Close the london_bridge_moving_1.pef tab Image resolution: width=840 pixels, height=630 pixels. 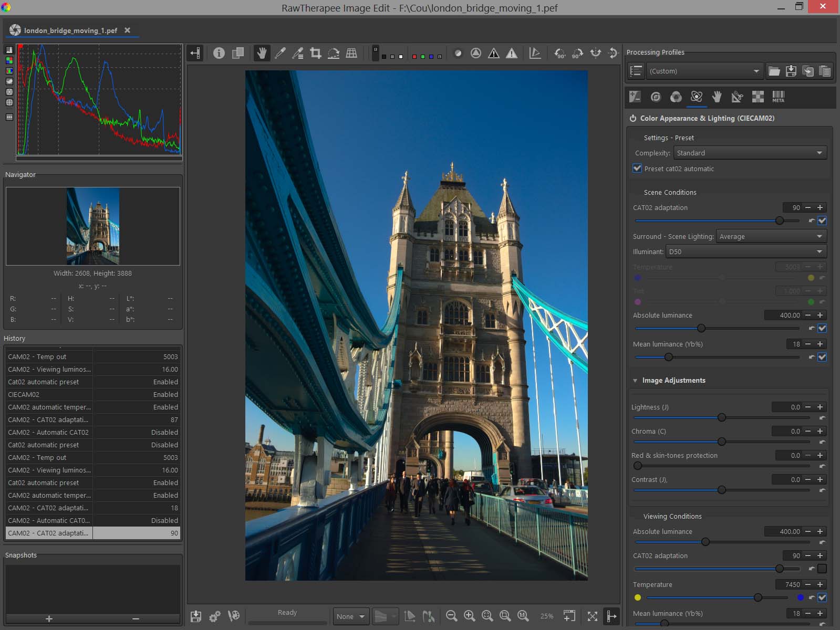click(x=127, y=30)
